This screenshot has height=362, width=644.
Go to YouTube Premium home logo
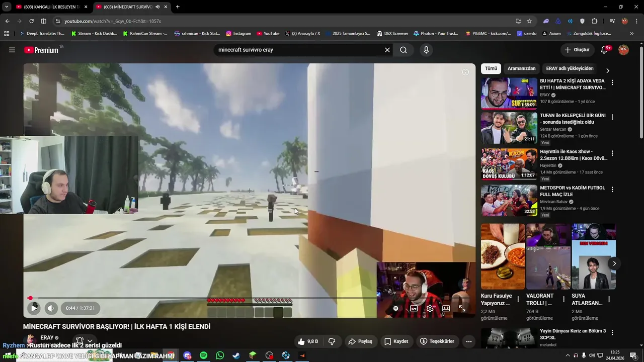pyautogui.click(x=41, y=50)
